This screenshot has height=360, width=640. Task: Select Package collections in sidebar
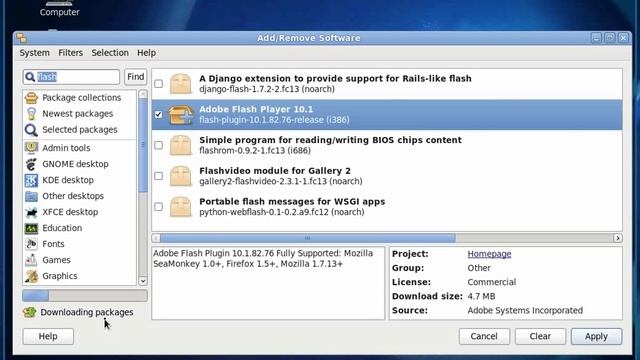82,98
